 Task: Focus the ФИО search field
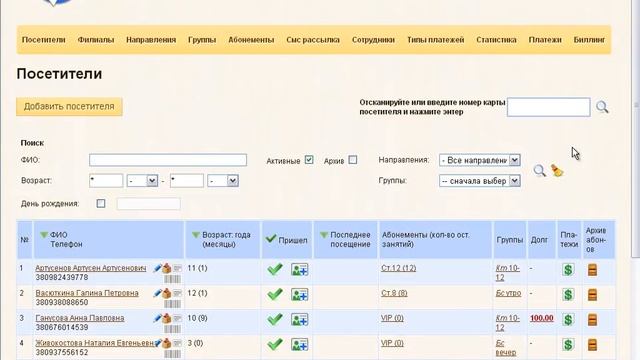tap(168, 160)
